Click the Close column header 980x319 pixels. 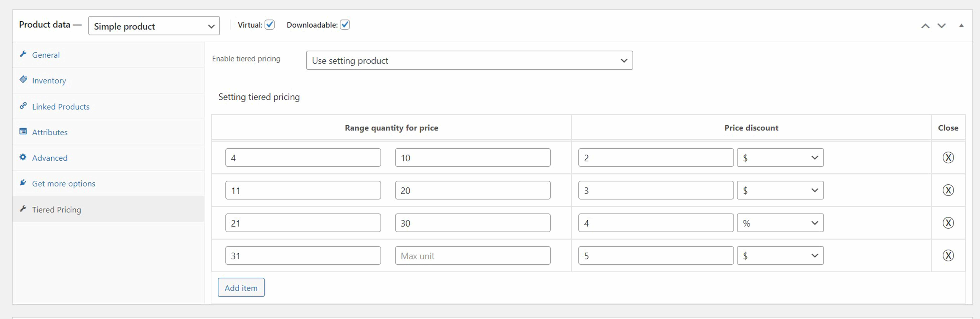(948, 128)
